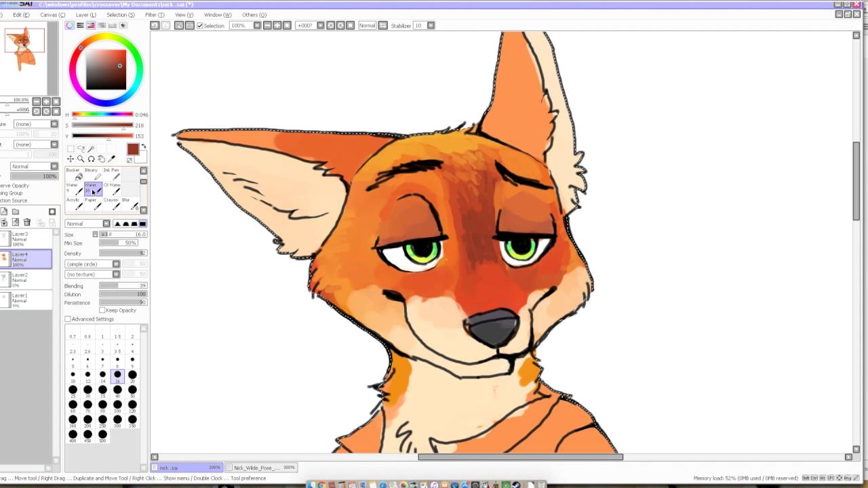
Task: Click the Invert selection icon in toolbar
Action: (190, 25)
